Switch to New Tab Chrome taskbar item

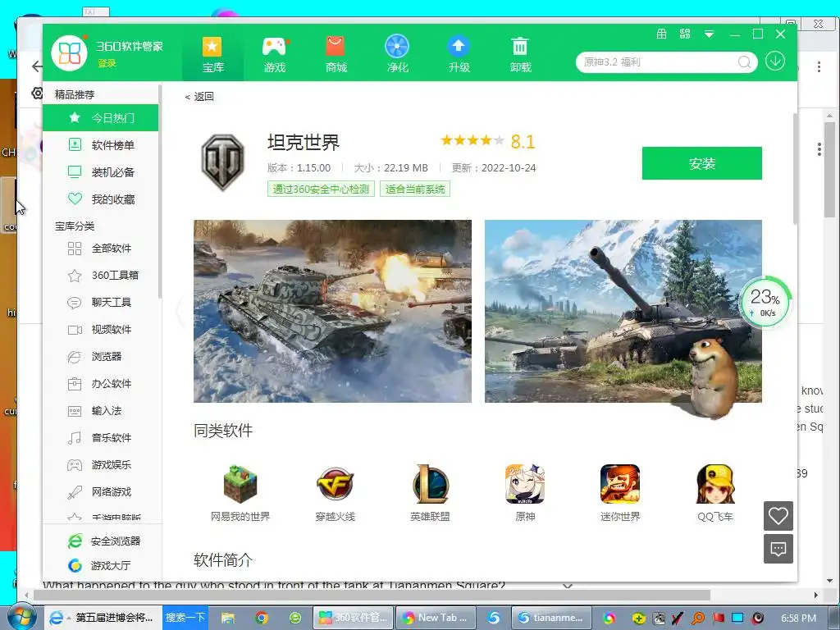click(x=435, y=618)
